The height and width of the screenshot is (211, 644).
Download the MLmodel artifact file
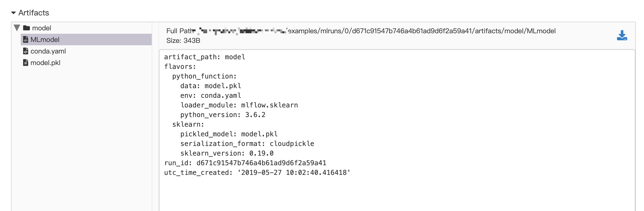[x=622, y=35]
